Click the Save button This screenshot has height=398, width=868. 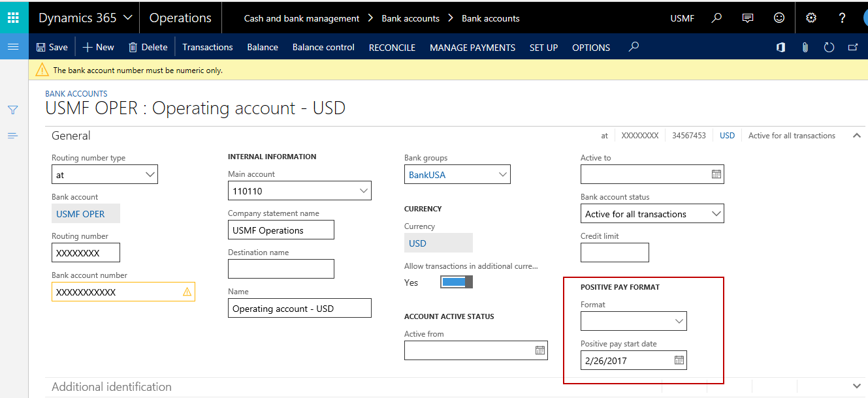[52, 47]
